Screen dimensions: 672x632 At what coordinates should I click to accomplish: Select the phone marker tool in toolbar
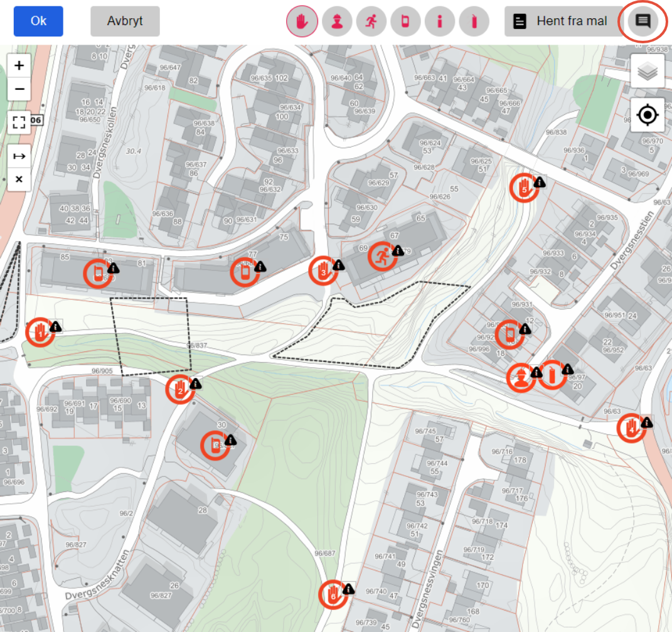(405, 21)
